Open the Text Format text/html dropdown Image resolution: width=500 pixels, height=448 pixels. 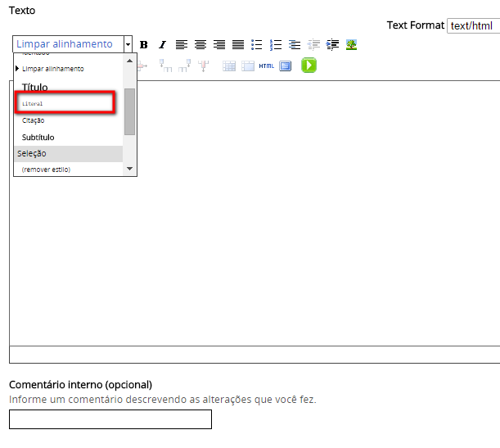[x=474, y=26]
